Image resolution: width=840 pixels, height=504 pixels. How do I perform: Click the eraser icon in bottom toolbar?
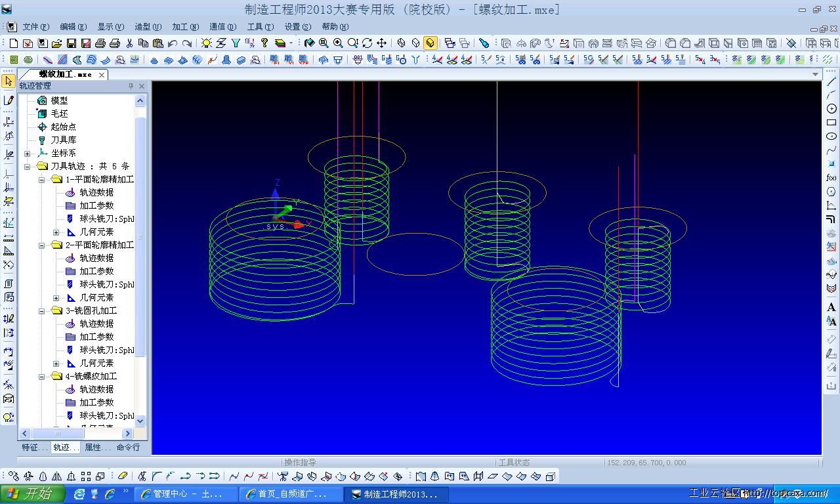123,476
